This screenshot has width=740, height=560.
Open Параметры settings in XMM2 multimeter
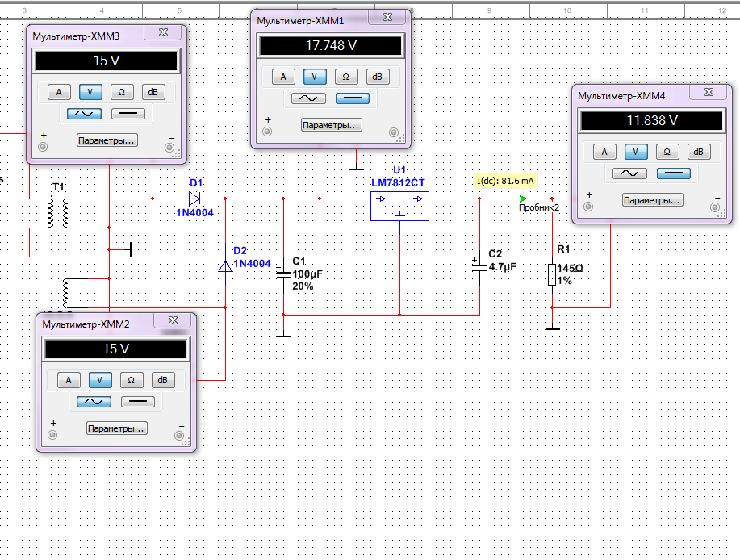117,428
